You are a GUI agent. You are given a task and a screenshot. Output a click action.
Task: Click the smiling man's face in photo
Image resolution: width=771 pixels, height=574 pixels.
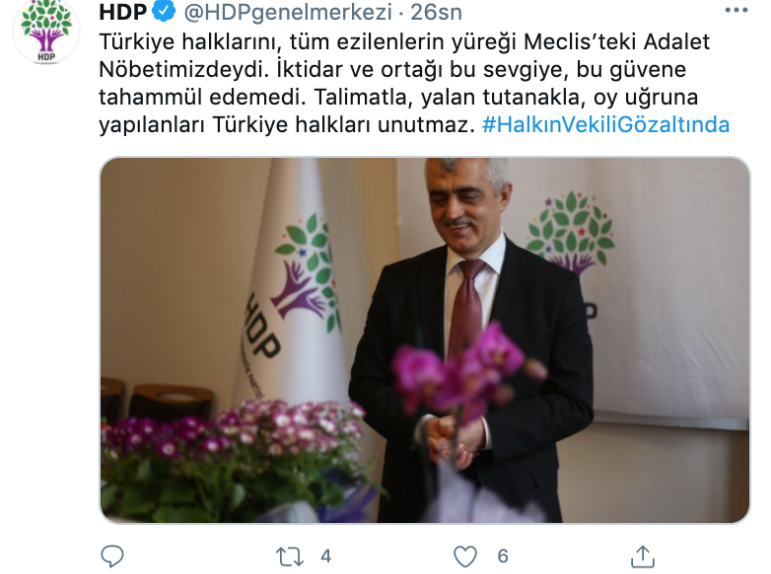coord(461,203)
